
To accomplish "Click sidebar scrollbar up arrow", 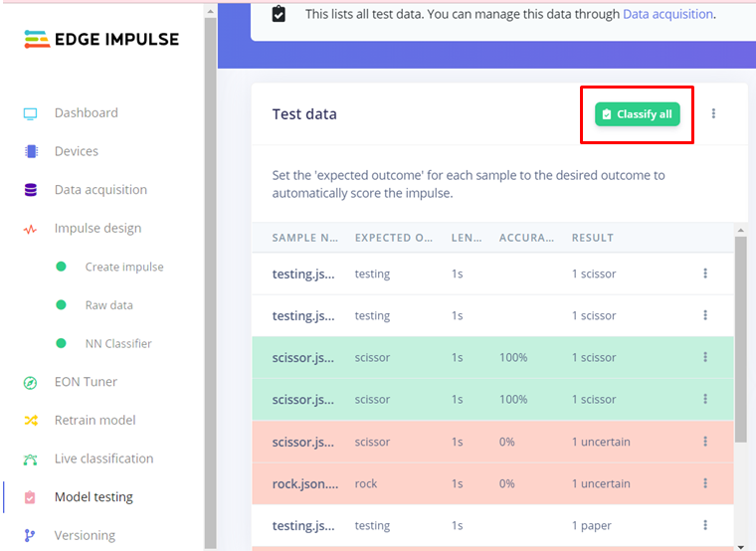I will click(210, 11).
